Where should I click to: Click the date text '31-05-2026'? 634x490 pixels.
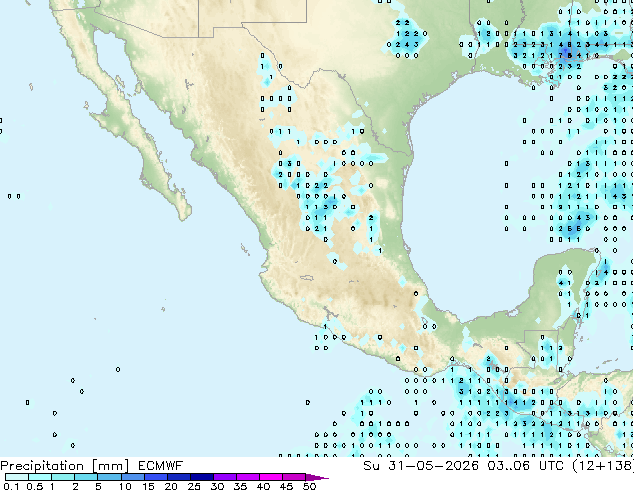tap(433, 466)
